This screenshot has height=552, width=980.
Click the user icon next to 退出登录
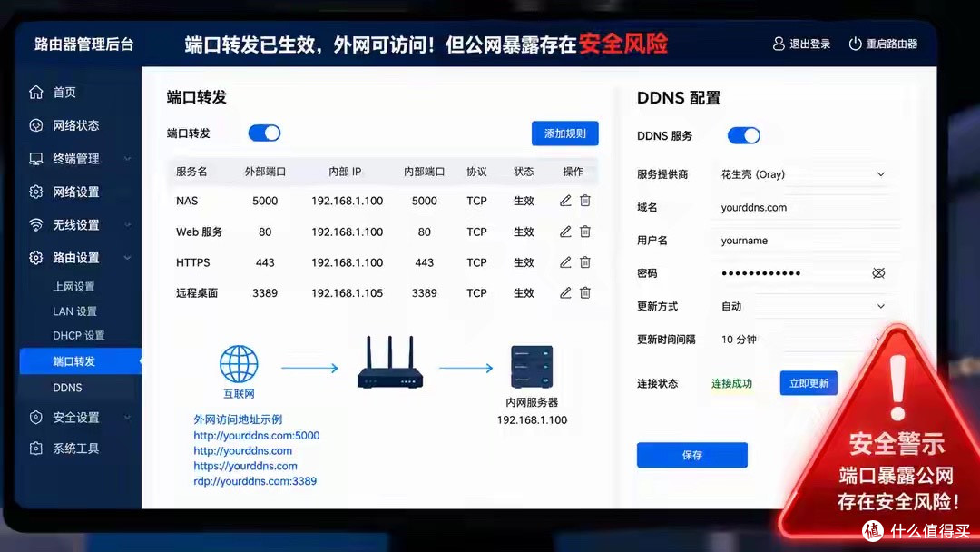click(779, 44)
